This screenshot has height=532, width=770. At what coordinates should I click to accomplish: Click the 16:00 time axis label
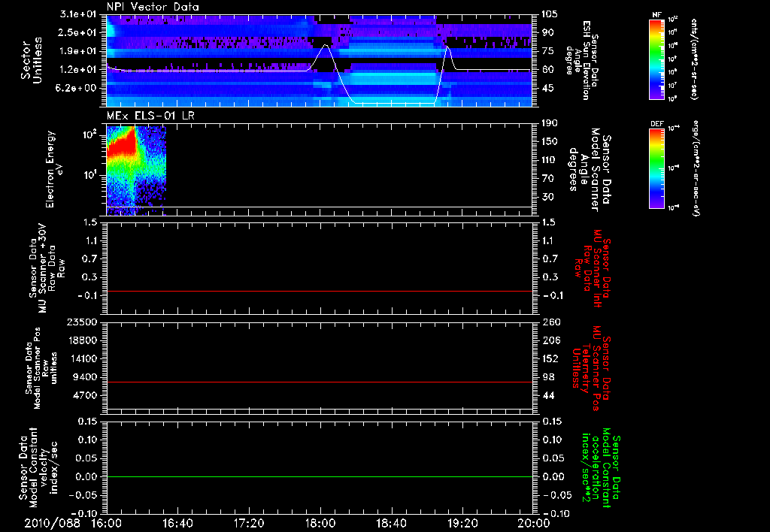107,523
